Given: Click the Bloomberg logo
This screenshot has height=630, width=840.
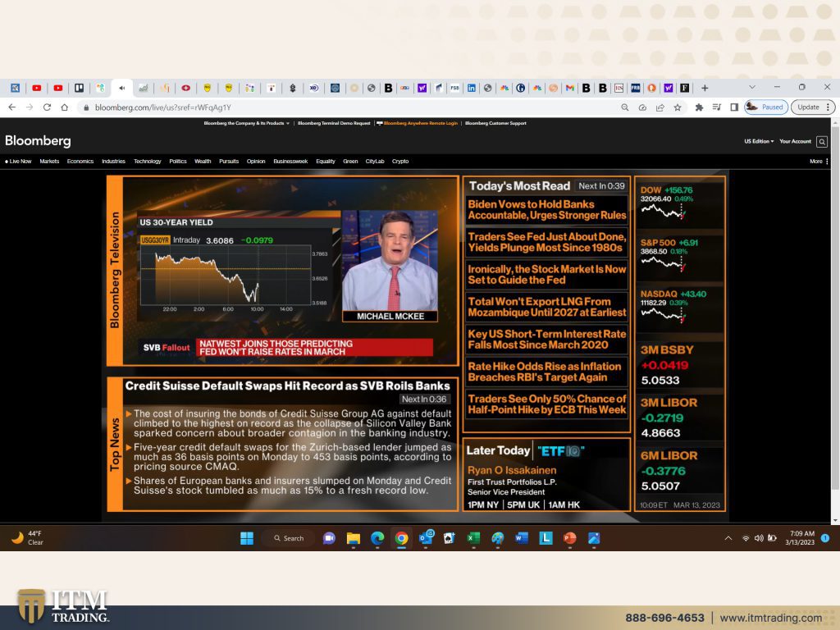Looking at the screenshot, I should point(38,141).
